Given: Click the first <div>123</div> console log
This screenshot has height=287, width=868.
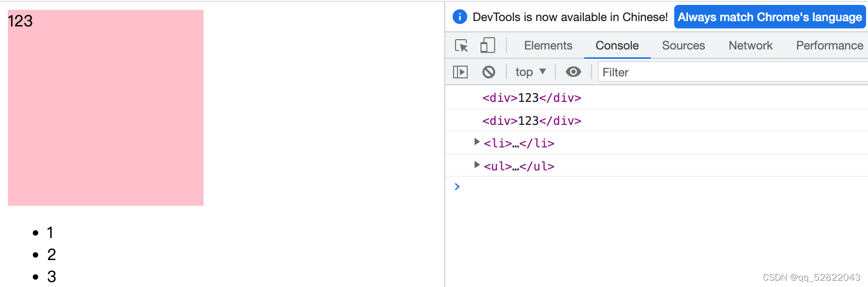Looking at the screenshot, I should click(x=532, y=98).
